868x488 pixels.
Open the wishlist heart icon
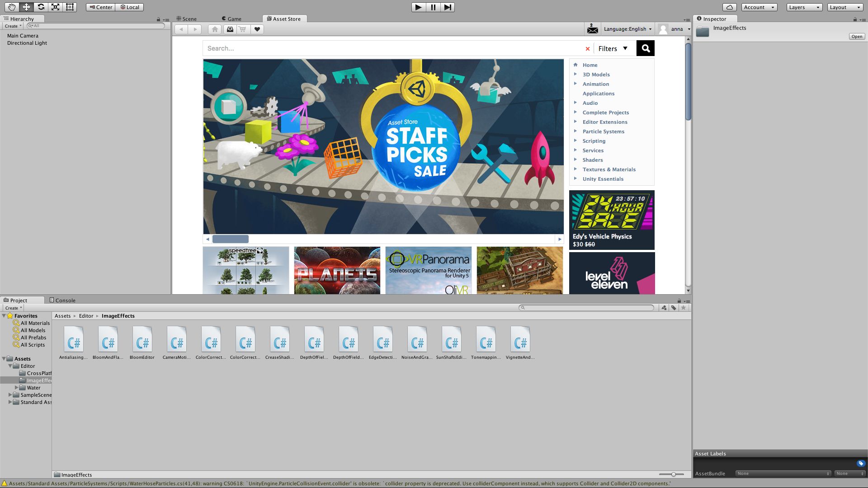click(x=257, y=29)
